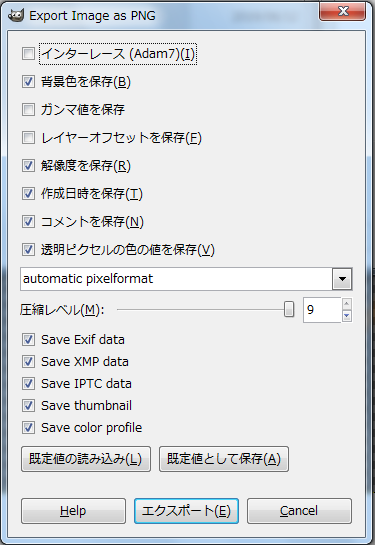The width and height of the screenshot is (375, 546).
Task: Click the 既定値として保存 button
Action: (224, 459)
